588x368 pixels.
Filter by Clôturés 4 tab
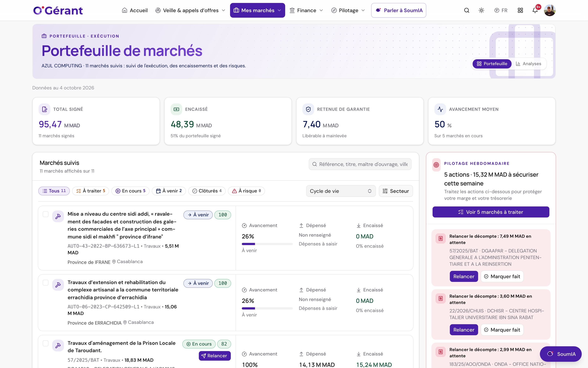[207, 191]
